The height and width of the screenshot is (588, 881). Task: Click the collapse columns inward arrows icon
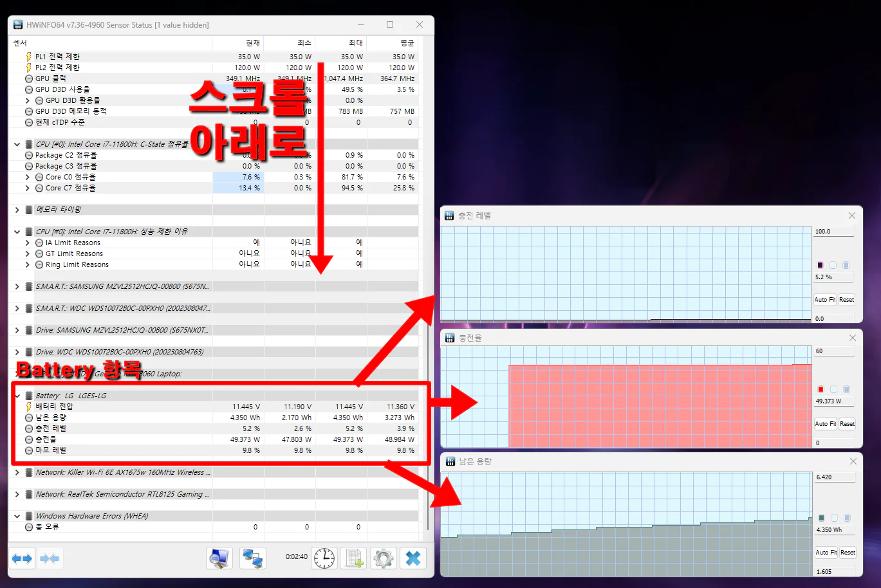[x=50, y=558]
